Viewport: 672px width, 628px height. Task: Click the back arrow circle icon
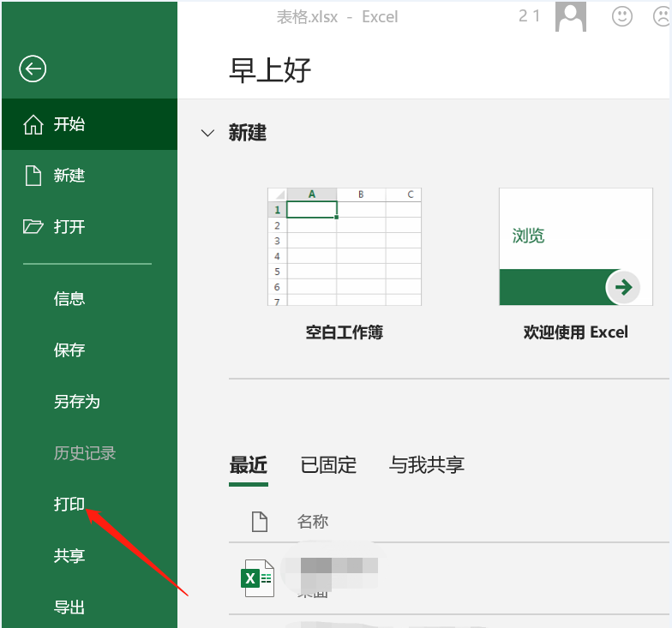(x=33, y=69)
